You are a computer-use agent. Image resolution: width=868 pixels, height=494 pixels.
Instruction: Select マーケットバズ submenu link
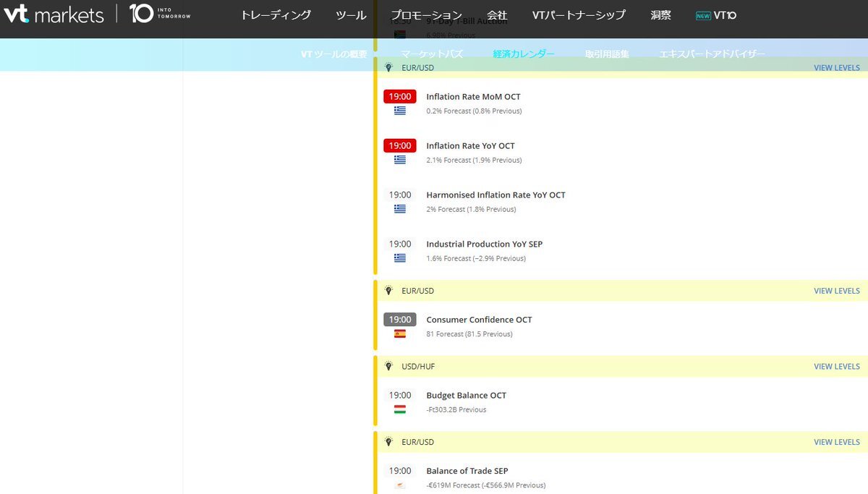433,54
